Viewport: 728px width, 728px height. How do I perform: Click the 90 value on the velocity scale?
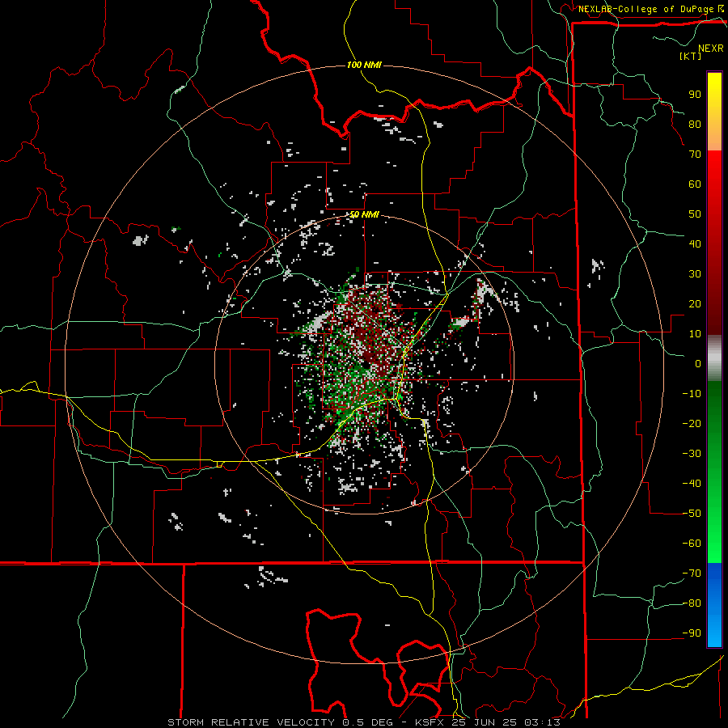pos(695,95)
